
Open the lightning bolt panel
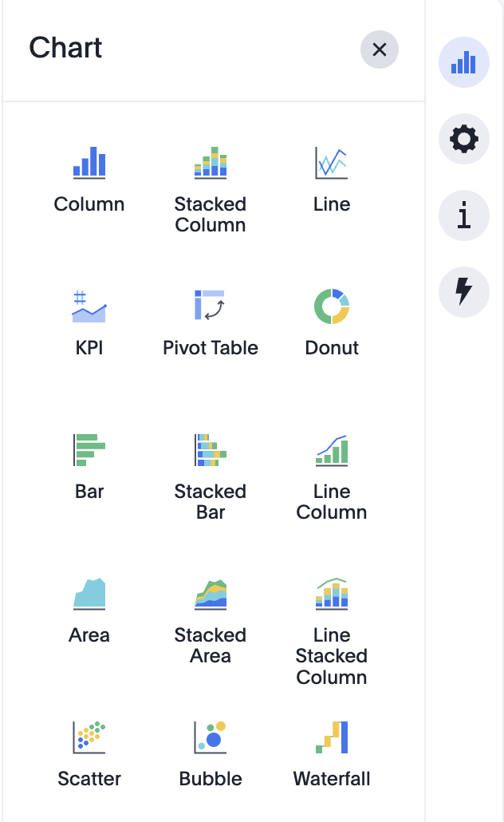(464, 291)
